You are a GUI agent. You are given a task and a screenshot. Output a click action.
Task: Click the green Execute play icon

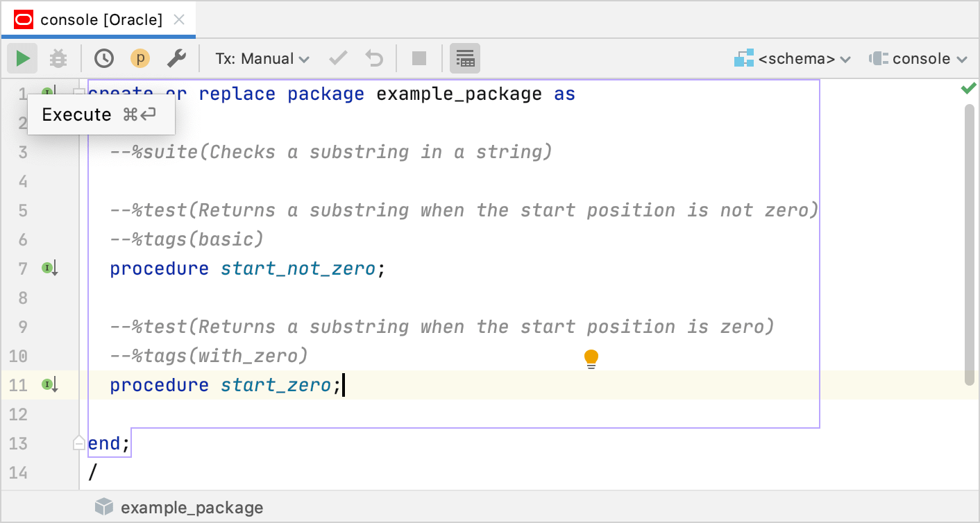click(22, 58)
